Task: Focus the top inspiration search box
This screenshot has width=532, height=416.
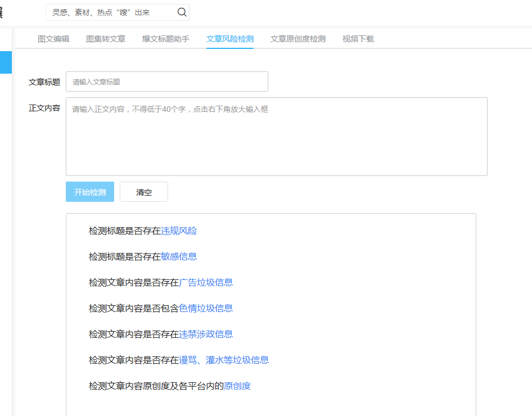Action: click(x=112, y=12)
